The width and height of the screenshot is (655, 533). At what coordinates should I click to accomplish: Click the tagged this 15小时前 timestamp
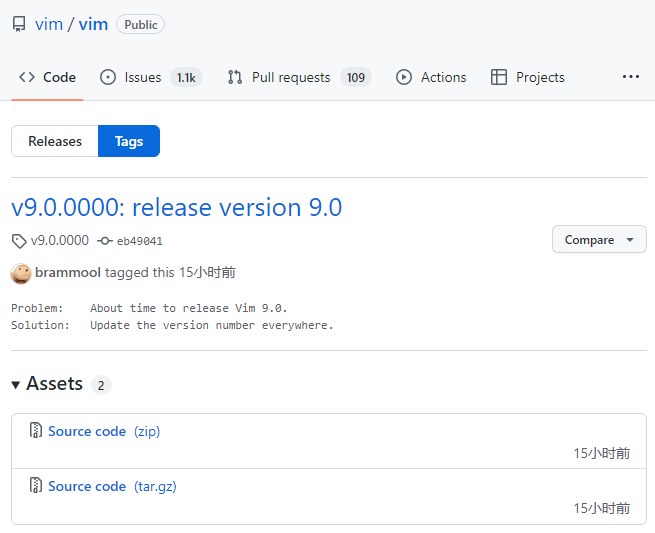170,272
